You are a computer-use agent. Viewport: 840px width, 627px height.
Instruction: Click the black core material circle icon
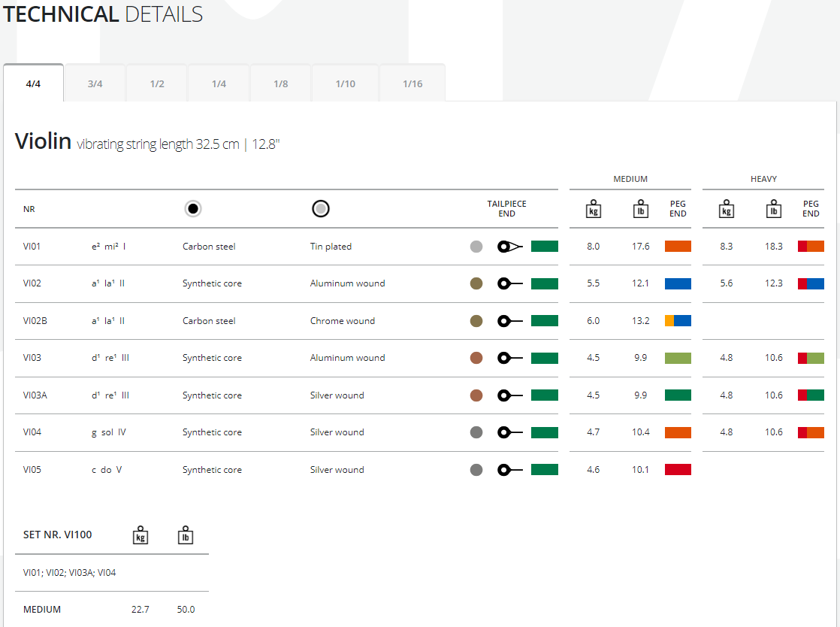coord(193,209)
